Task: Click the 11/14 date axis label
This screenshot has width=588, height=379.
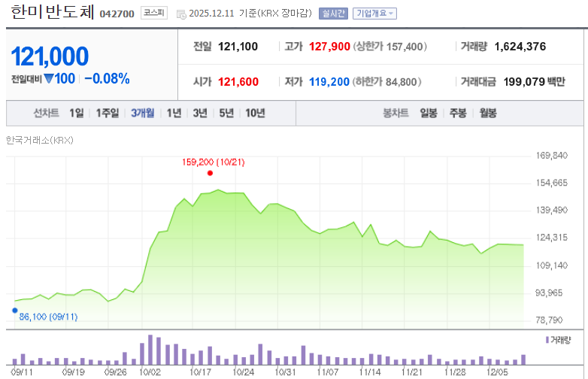Action: tap(370, 372)
